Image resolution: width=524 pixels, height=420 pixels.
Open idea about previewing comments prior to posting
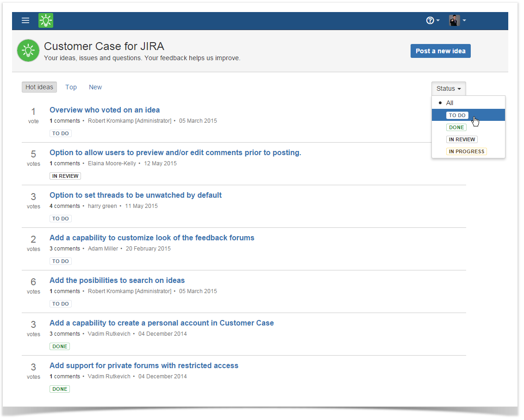[x=175, y=152]
